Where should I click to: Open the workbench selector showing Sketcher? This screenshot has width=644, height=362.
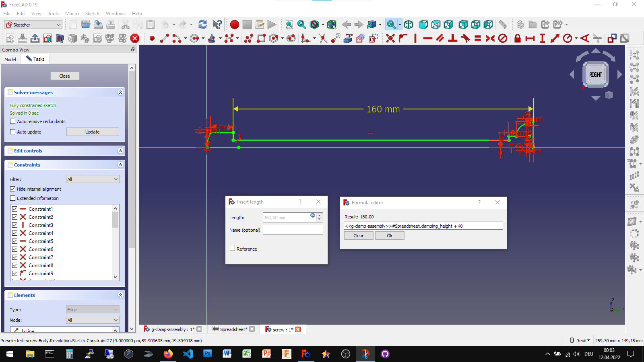pos(32,25)
